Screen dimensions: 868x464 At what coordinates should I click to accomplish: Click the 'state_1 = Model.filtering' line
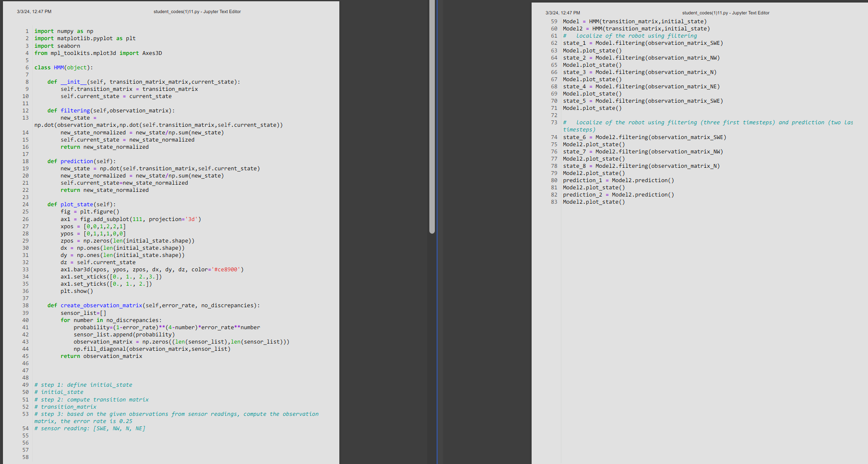click(642, 43)
